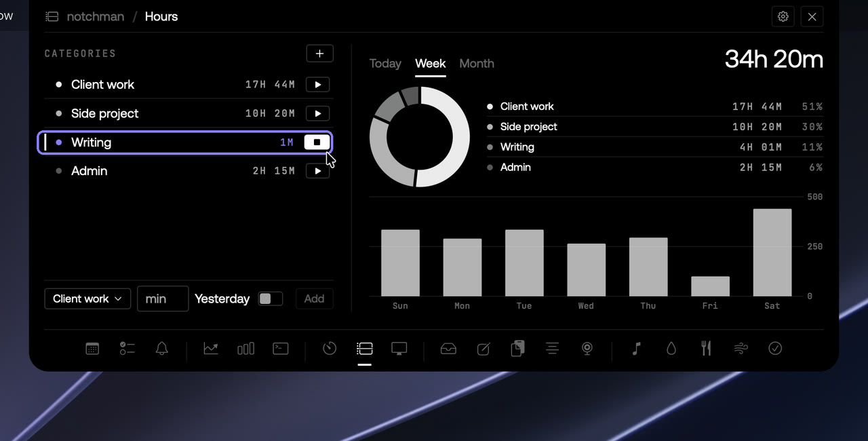Viewport: 868px width, 441px height.
Task: Open the inbox tray icon
Action: pos(448,349)
